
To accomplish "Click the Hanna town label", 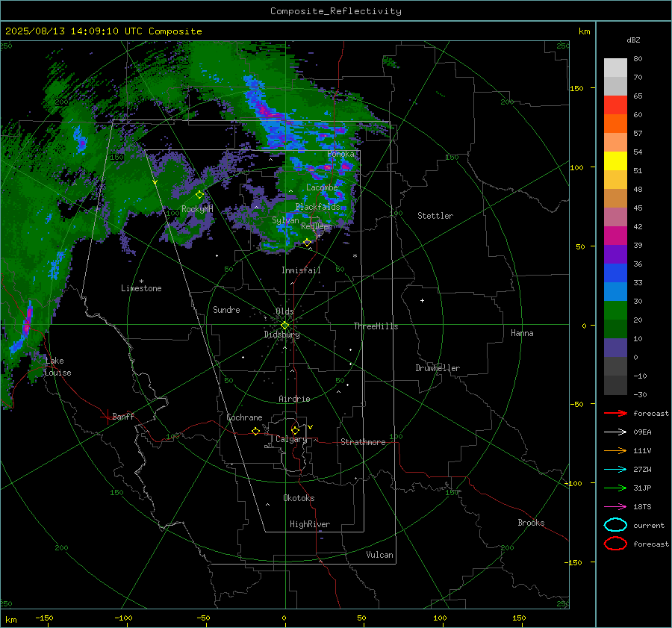I will tap(522, 333).
